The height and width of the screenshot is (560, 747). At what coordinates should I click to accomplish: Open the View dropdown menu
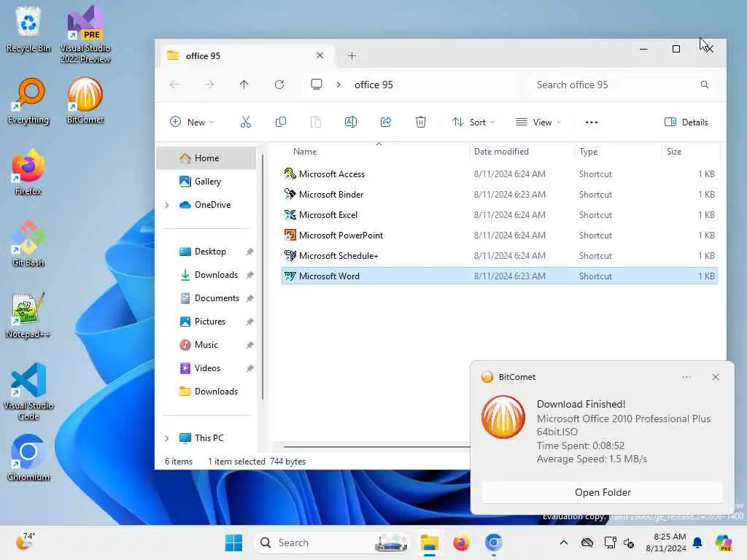pyautogui.click(x=538, y=122)
